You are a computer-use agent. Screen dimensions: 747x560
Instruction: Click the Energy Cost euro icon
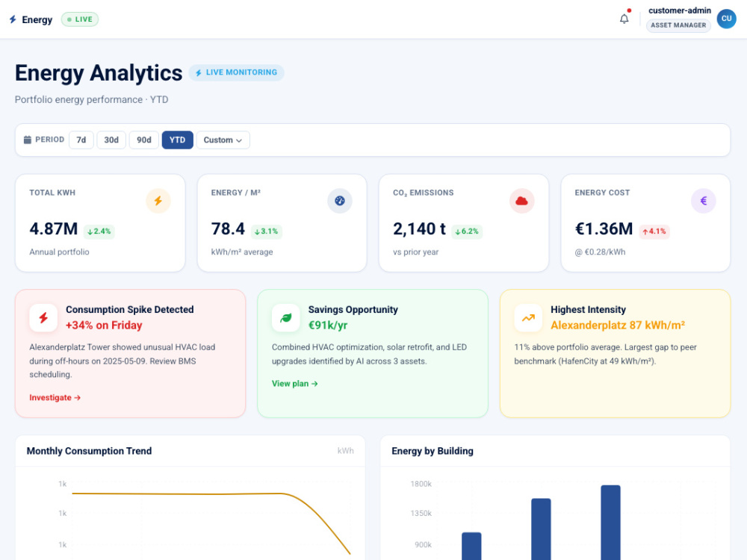coord(704,201)
